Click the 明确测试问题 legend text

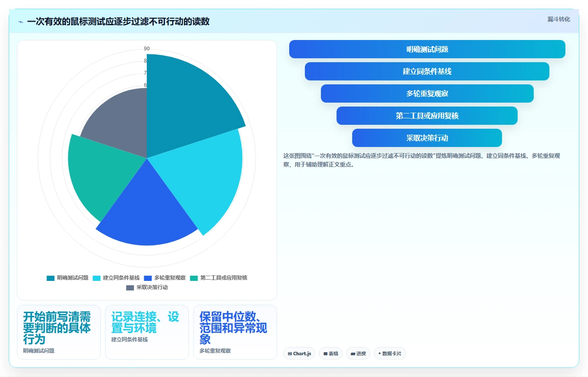pos(73,278)
